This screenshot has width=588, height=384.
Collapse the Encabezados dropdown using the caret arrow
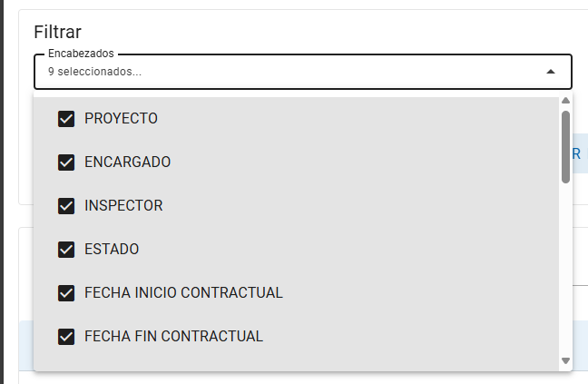point(551,72)
